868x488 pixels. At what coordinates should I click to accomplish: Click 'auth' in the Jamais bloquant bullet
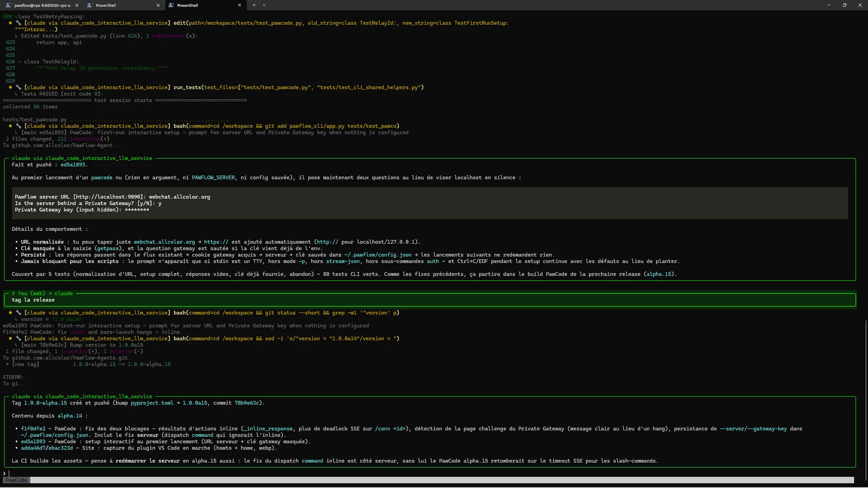[433, 261]
